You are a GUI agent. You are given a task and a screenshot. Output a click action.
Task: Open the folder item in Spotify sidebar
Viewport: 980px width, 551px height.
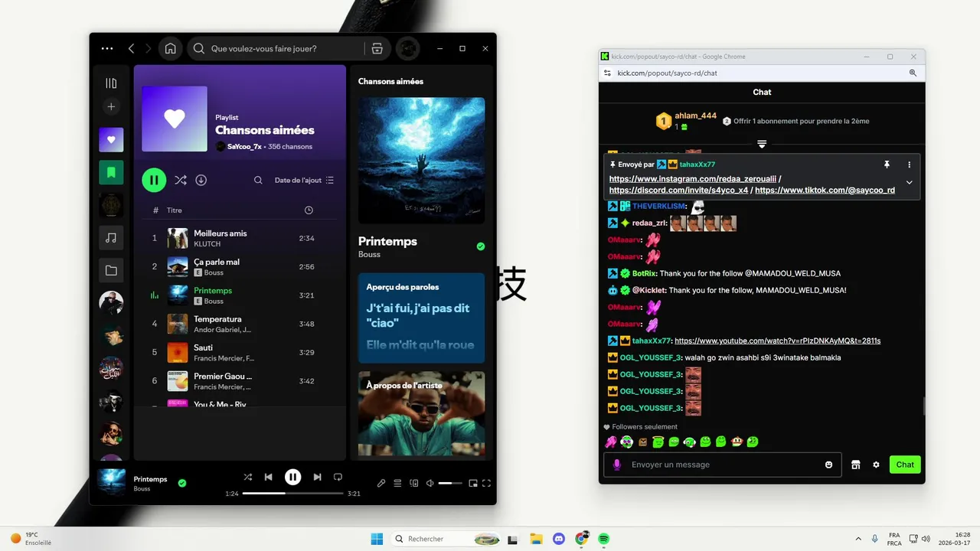coord(111,270)
